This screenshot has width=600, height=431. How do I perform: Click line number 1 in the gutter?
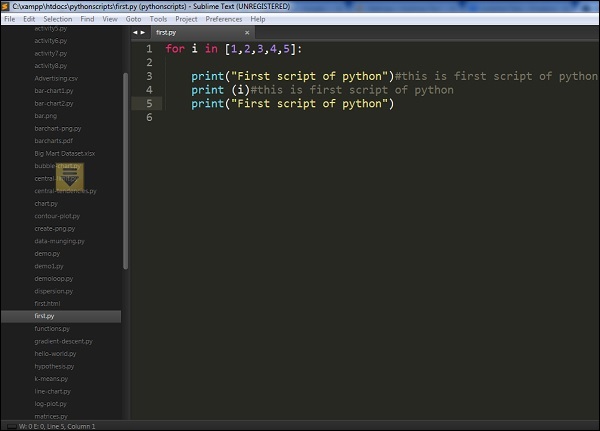pyautogui.click(x=149, y=49)
